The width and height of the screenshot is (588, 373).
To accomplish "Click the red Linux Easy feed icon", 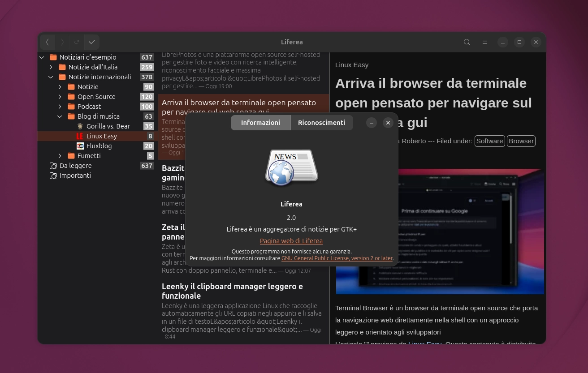I will (x=80, y=136).
